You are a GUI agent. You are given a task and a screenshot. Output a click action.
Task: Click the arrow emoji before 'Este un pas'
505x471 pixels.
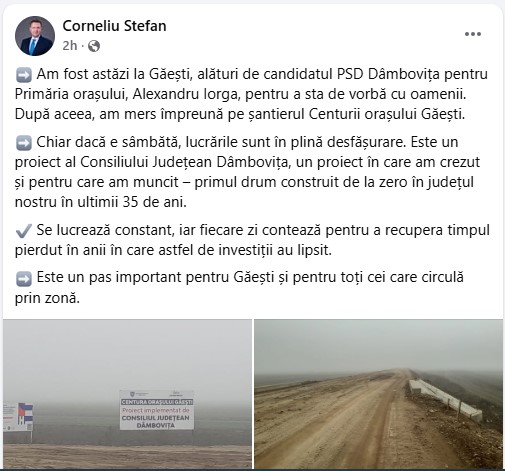pos(24,278)
